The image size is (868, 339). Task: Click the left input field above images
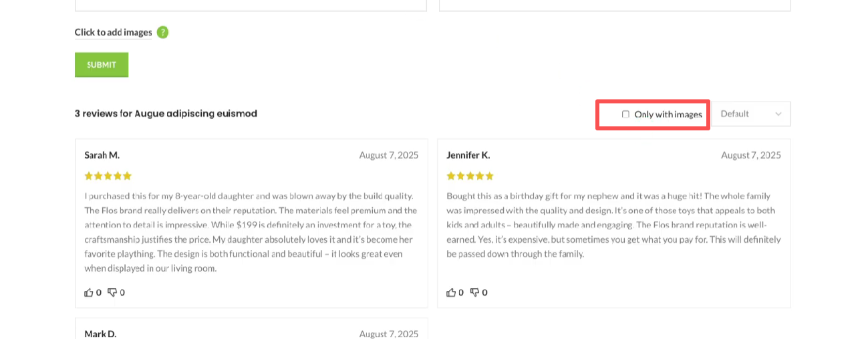tap(251, 5)
